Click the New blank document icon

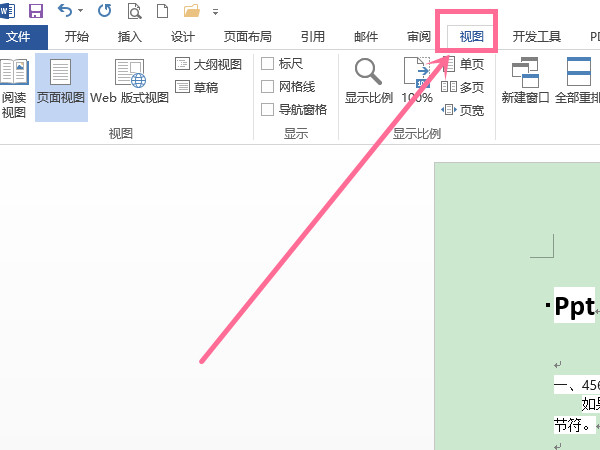[160, 11]
